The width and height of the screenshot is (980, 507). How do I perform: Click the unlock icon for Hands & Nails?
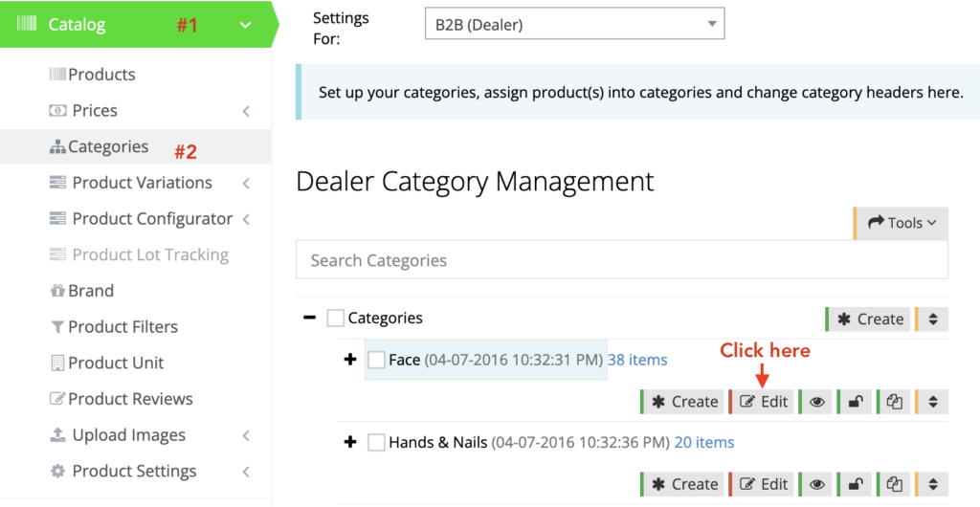(856, 484)
